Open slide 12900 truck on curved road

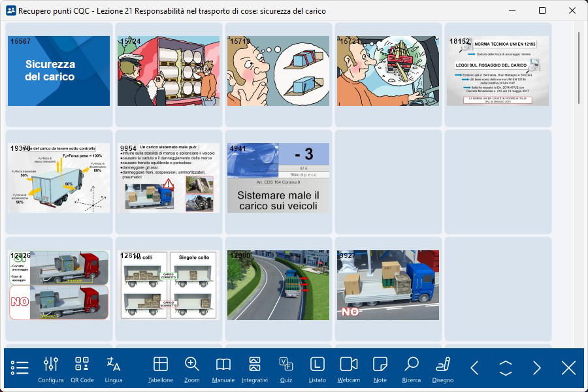278,285
